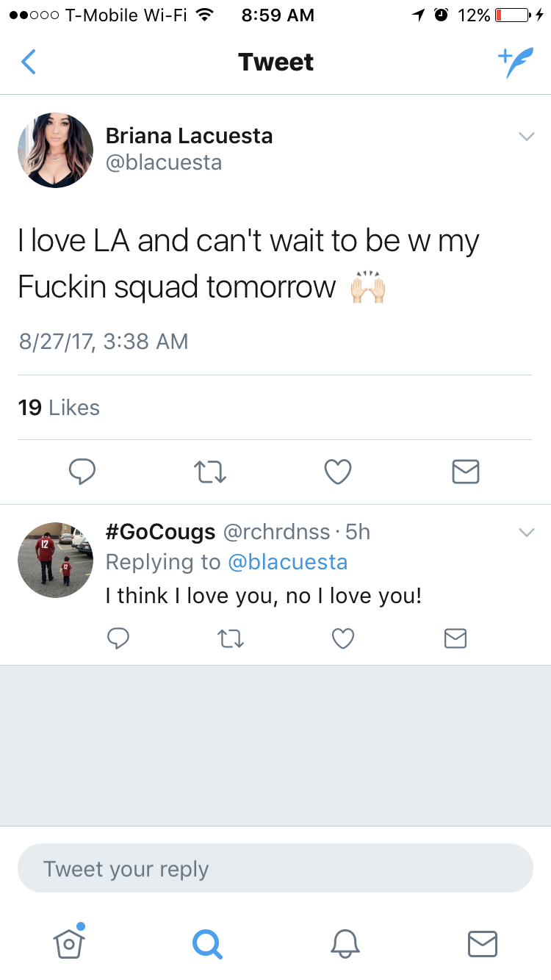Go to the Home tab
Image resolution: width=551 pixels, height=980 pixels.
pyautogui.click(x=68, y=941)
